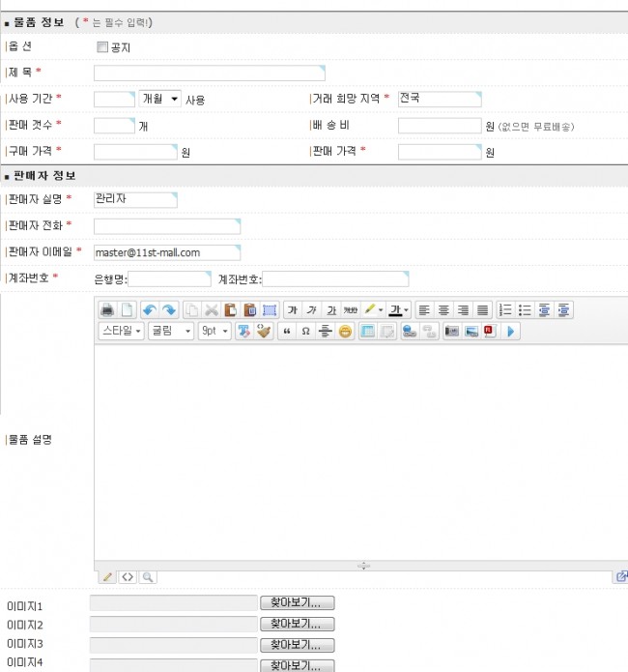Toggle the 공지 checkbox
This screenshot has height=672, width=628.
point(102,46)
